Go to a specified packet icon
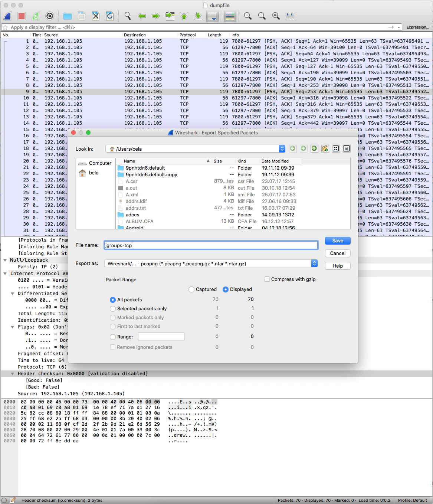 tap(170, 16)
